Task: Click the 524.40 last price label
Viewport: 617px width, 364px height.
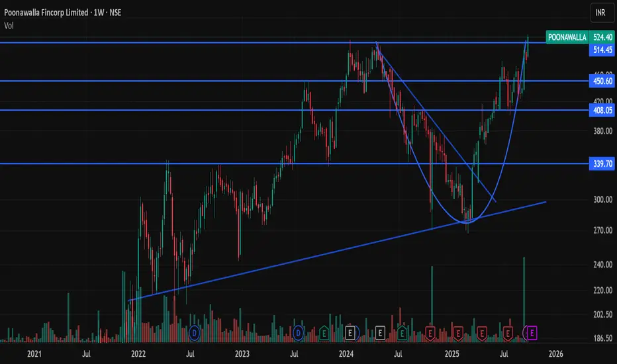Action: pos(602,37)
